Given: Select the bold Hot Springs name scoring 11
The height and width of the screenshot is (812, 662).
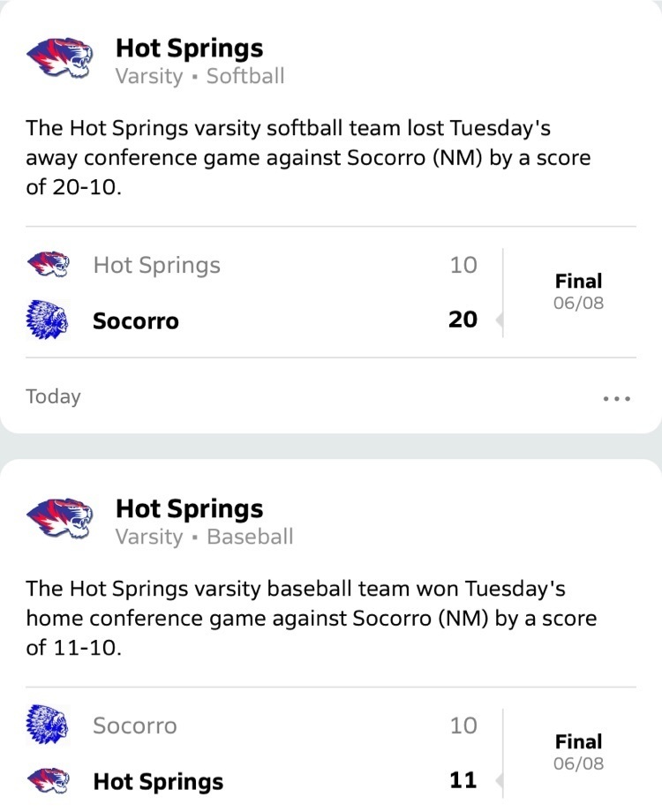Looking at the screenshot, I should 159,781.
